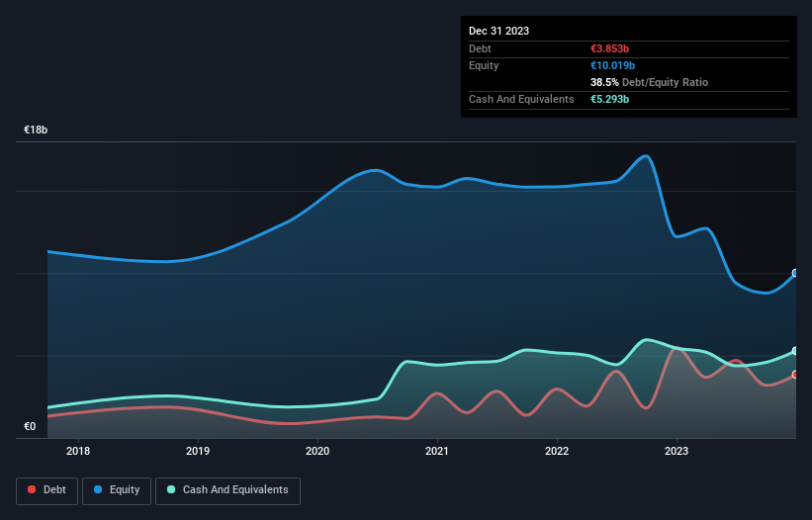Click the Equity label in the tooltip
This screenshot has height=520, width=812.
[x=484, y=65]
